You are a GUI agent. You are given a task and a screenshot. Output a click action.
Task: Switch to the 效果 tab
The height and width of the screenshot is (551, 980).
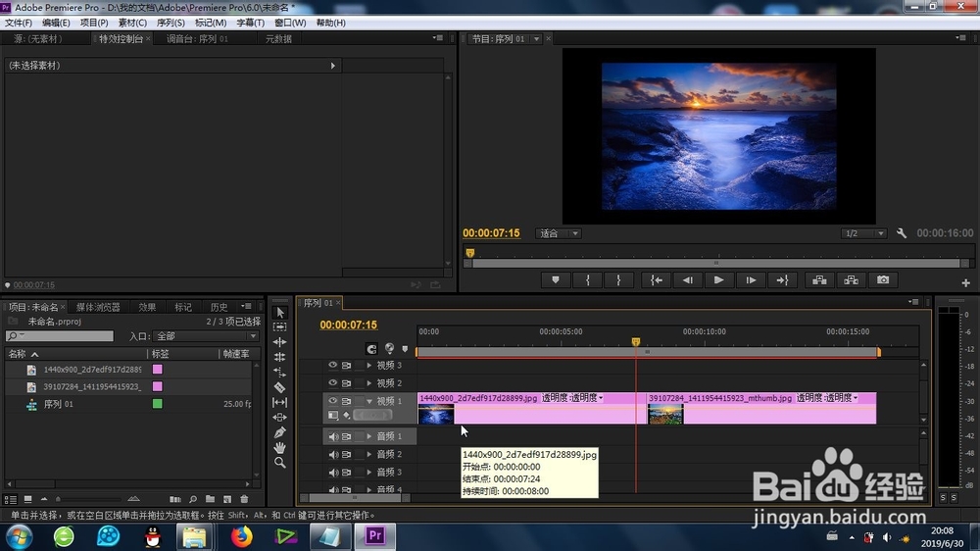(148, 307)
